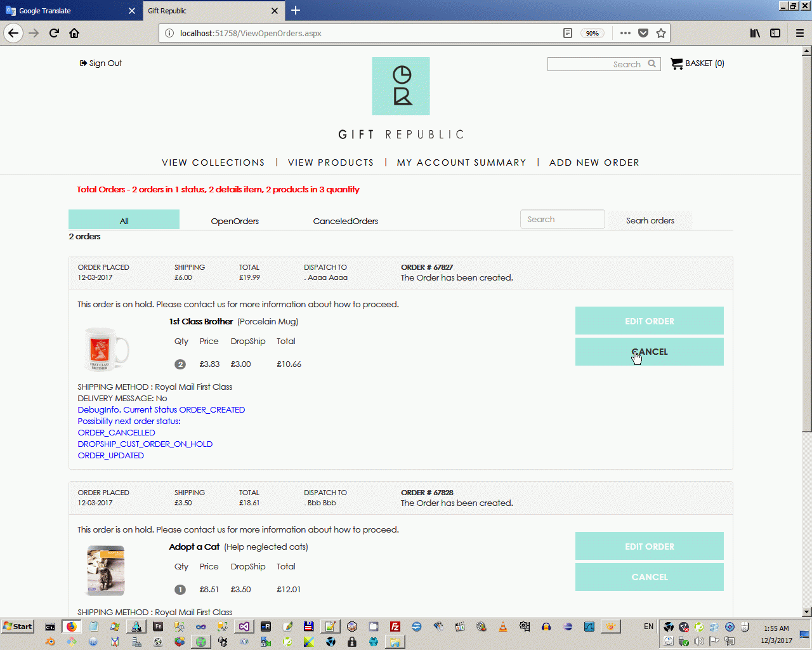Select the Gift Republic browser tab
The image size is (812, 650).
[x=213, y=11]
